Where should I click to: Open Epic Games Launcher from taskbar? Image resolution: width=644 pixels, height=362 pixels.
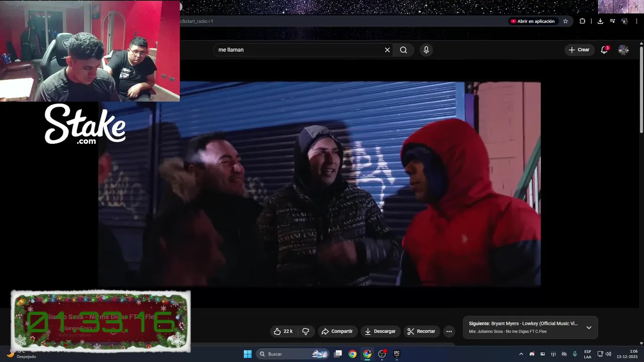click(x=396, y=354)
